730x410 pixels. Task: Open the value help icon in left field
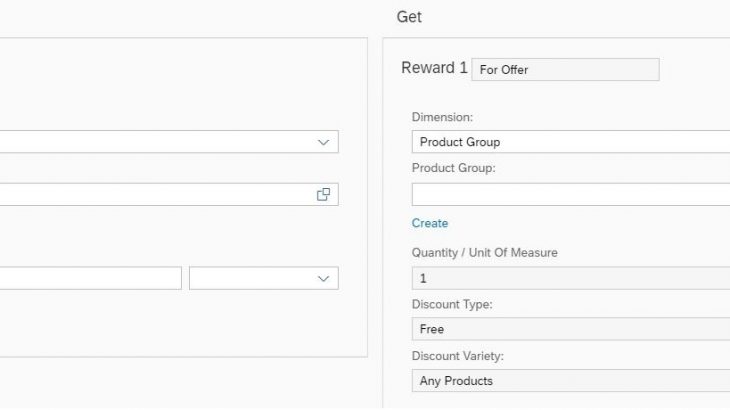coord(323,195)
